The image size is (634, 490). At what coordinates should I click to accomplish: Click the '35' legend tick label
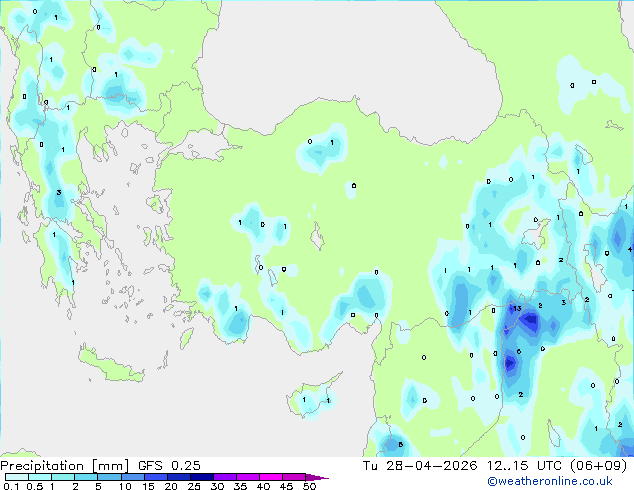240,486
